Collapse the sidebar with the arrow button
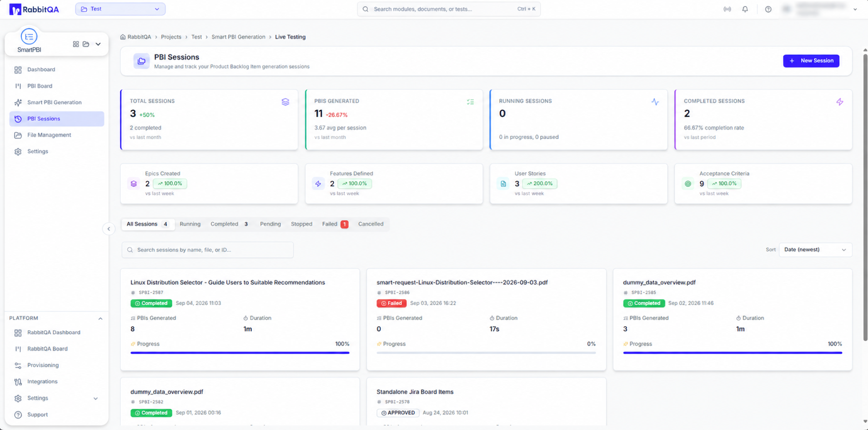The image size is (868, 430). [x=109, y=229]
